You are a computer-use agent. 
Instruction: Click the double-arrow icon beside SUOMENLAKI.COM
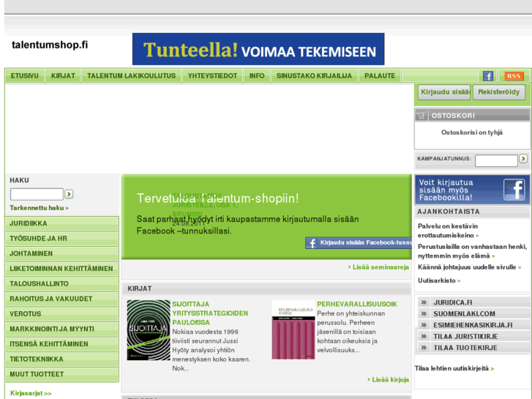click(424, 313)
